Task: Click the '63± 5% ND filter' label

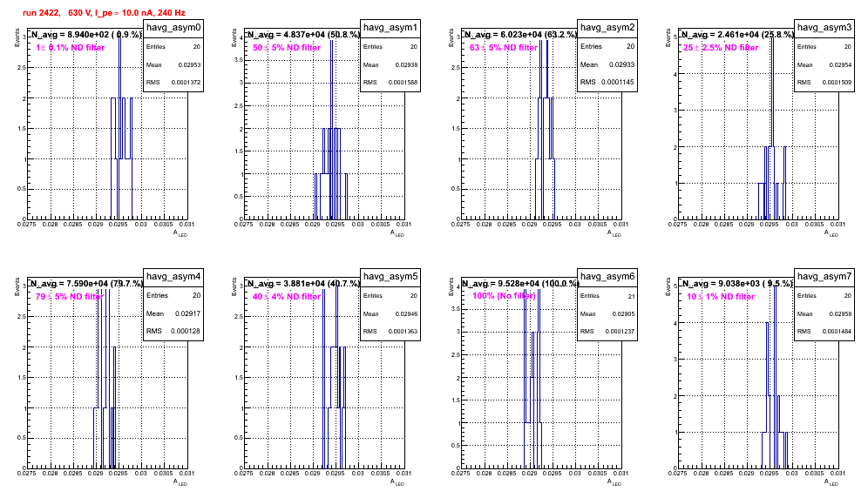Action: click(x=504, y=48)
